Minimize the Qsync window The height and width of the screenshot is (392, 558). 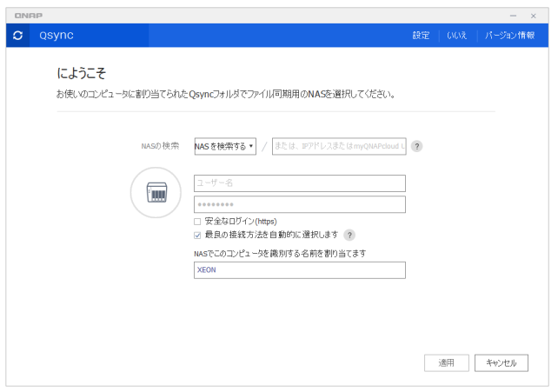513,16
